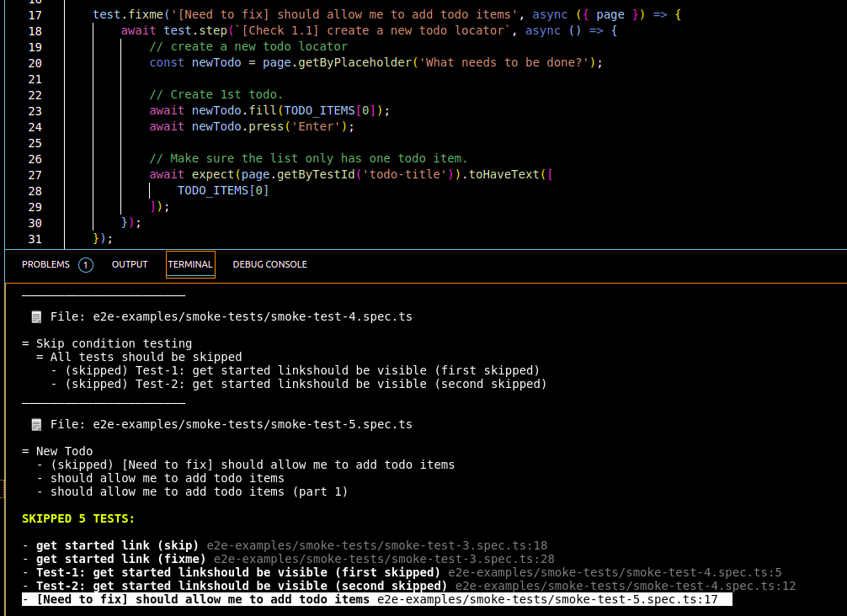Viewport: 847px width, 616px height.
Task: Click '= All tests should be skipped' line
Action: 139,358
